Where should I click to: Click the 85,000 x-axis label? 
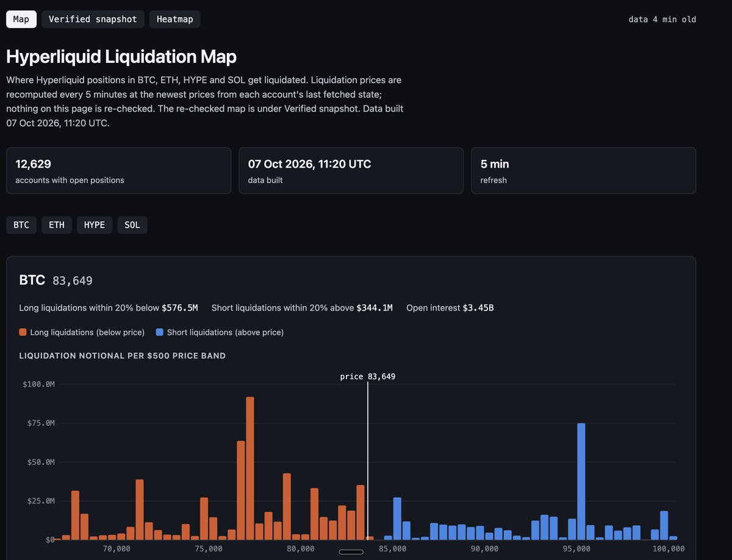392,548
